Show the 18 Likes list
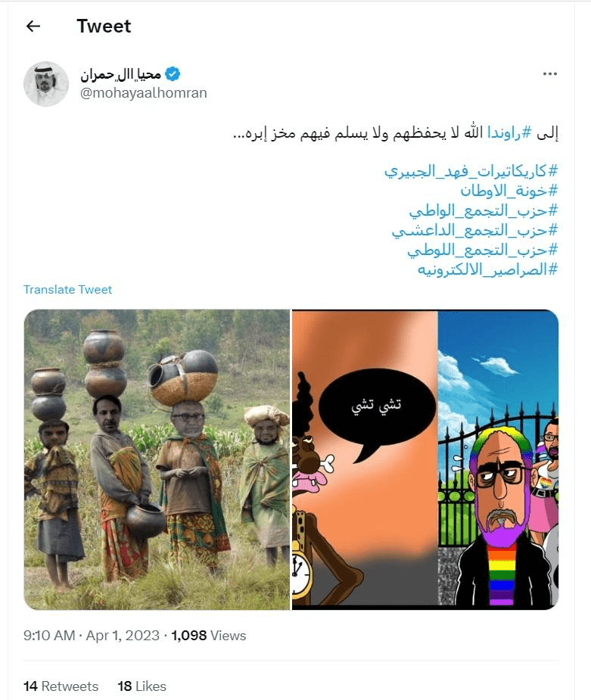The width and height of the screenshot is (591, 700). (142, 686)
